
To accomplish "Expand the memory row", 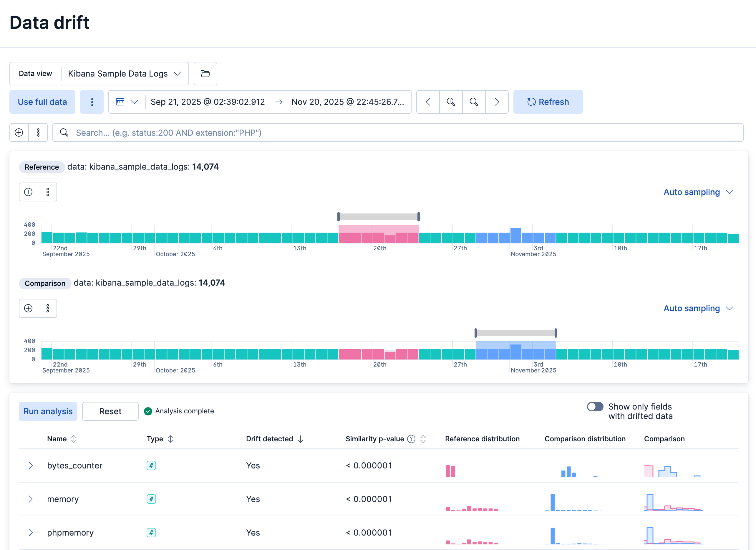I will pos(31,499).
